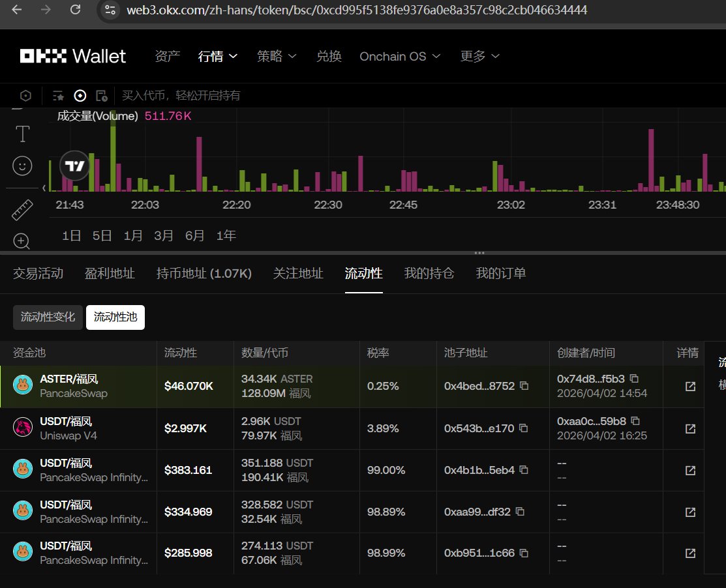Switch to the 我的持仓 tab
The image size is (726, 588).
tap(429, 273)
